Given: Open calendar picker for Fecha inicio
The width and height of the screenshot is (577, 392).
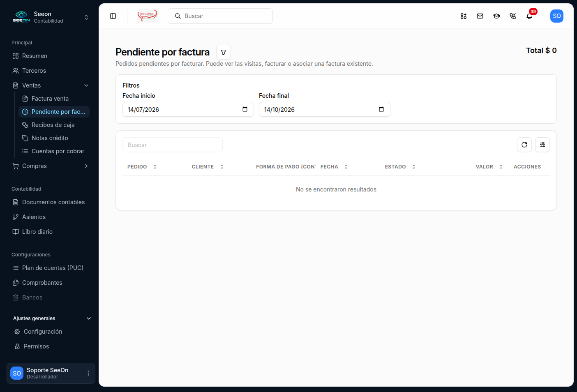Looking at the screenshot, I should click(245, 109).
